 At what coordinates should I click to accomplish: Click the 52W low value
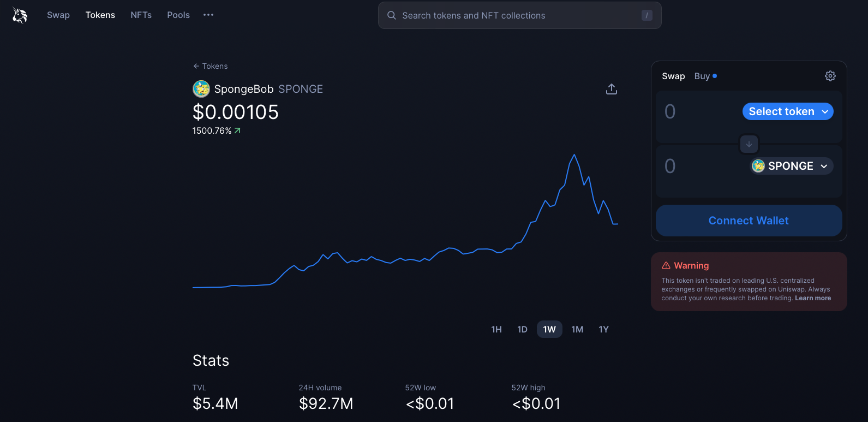(x=430, y=403)
